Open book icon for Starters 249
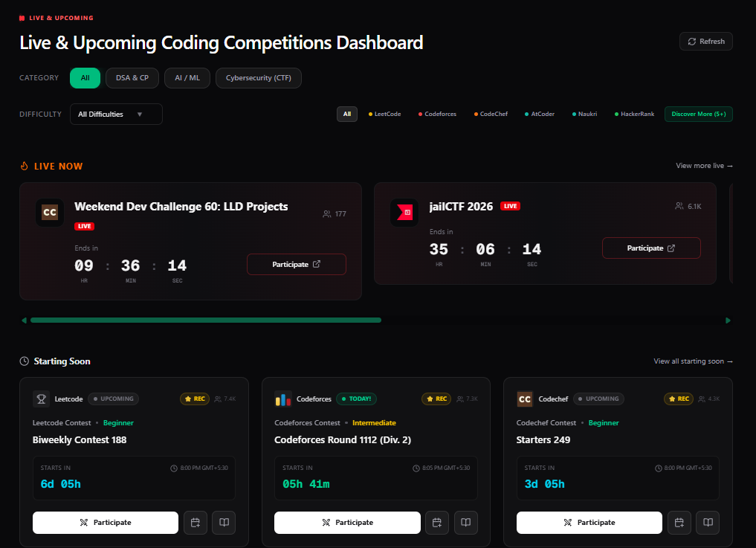756x548 pixels. pyautogui.click(x=708, y=523)
